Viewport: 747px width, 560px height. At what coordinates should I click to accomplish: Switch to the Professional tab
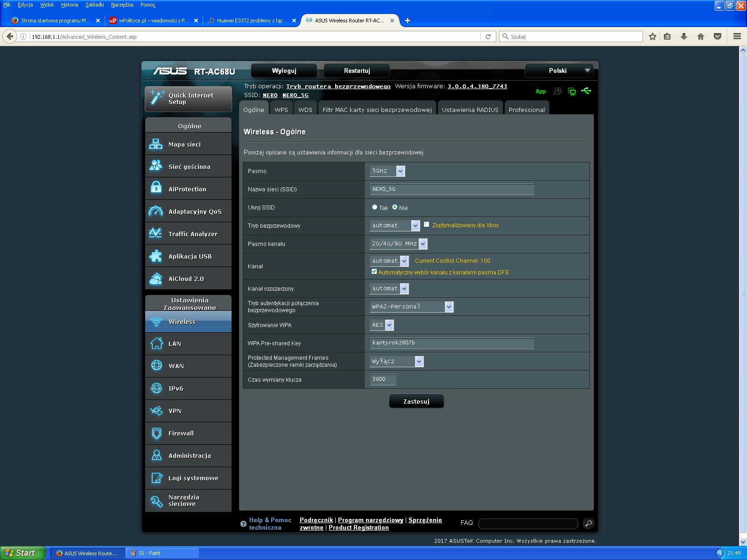pyautogui.click(x=526, y=110)
